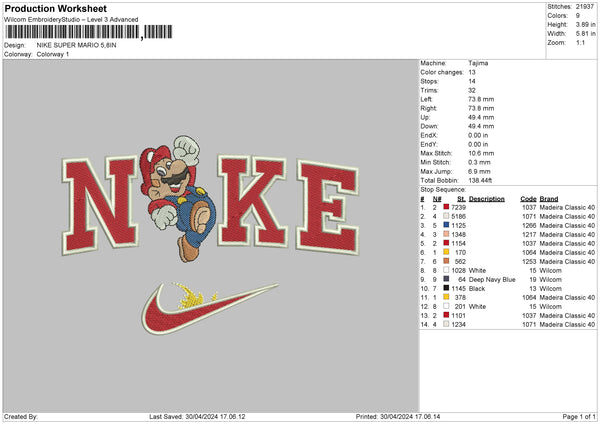Click 'Page 1 of 1' in footer
Screen dimensions: 600x424
click(x=579, y=416)
